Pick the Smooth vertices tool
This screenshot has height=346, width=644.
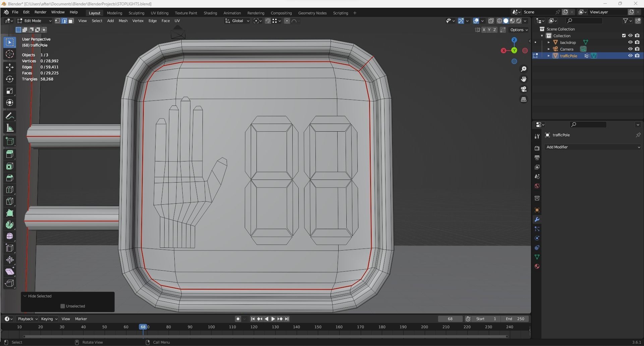tap(10, 236)
